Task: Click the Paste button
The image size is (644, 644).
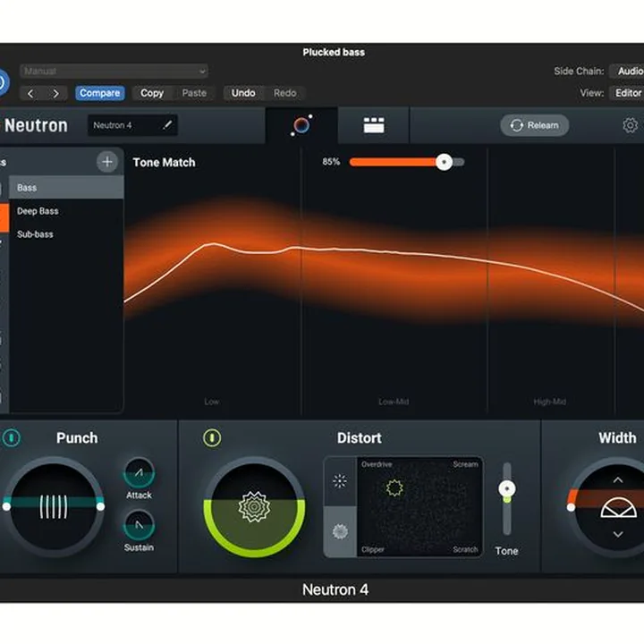Action: click(x=194, y=93)
